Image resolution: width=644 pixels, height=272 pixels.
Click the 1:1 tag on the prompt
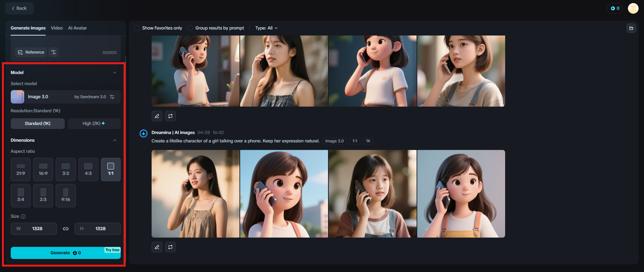point(355,141)
